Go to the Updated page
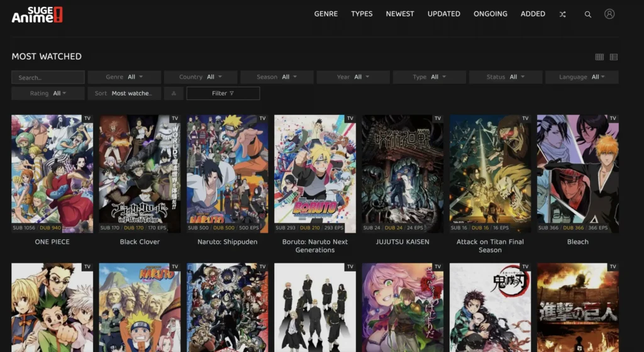The height and width of the screenshot is (352, 644). click(443, 14)
